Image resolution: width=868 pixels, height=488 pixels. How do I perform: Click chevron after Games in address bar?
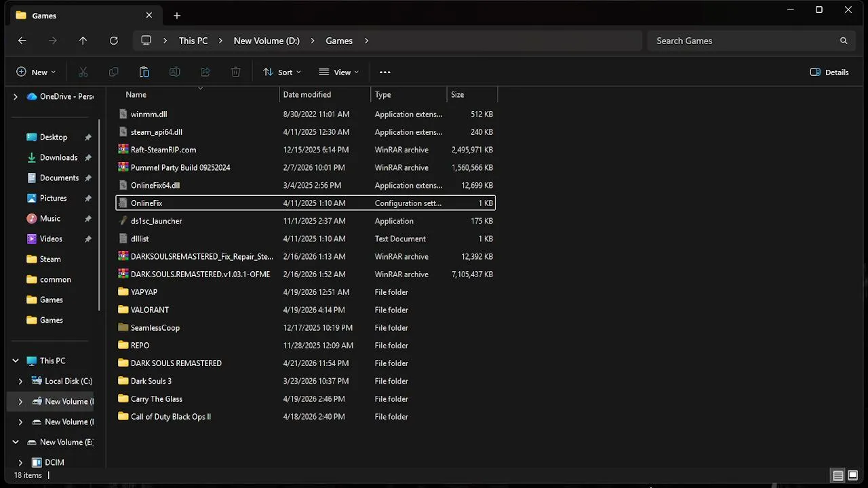366,41
